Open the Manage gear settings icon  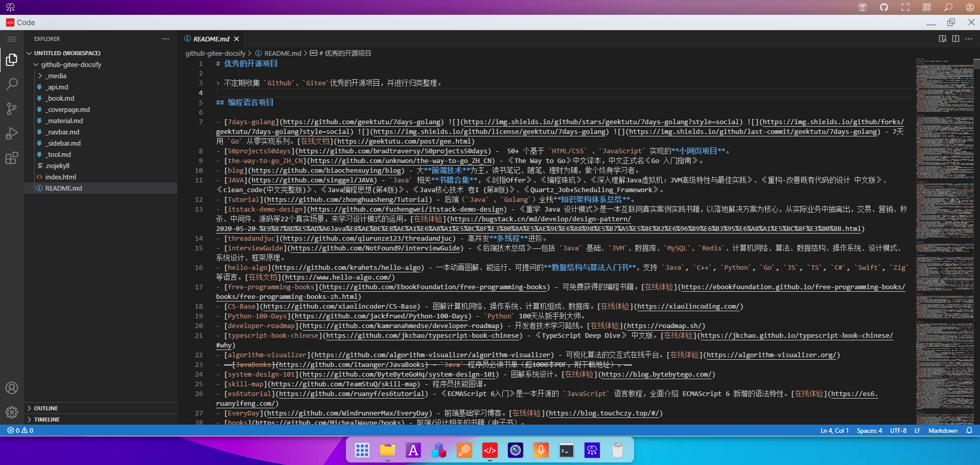(x=12, y=412)
